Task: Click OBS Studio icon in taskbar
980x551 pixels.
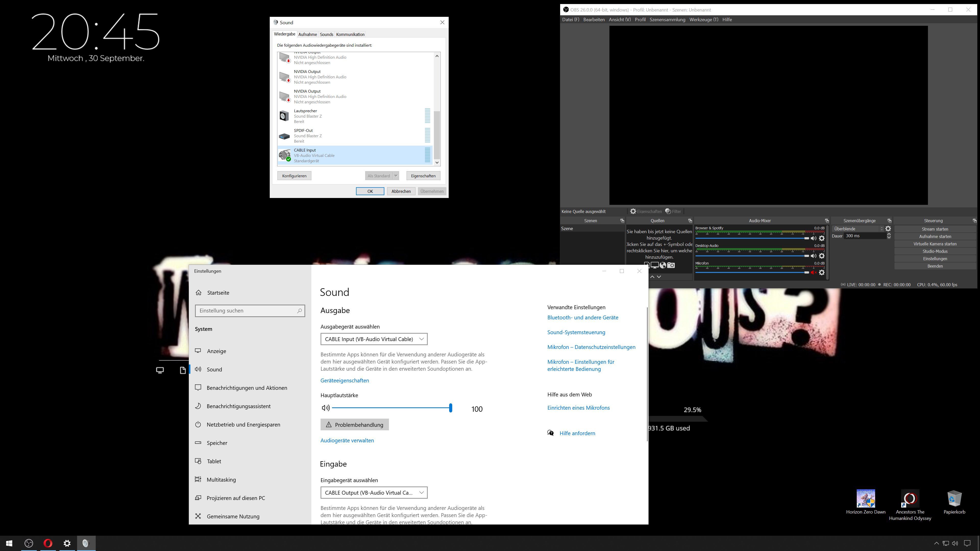Action: point(29,543)
